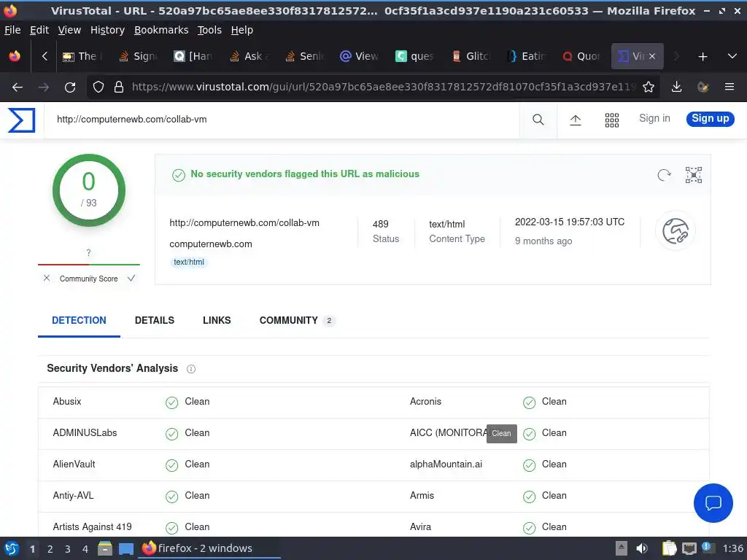Open the apps grid icon

(x=612, y=120)
